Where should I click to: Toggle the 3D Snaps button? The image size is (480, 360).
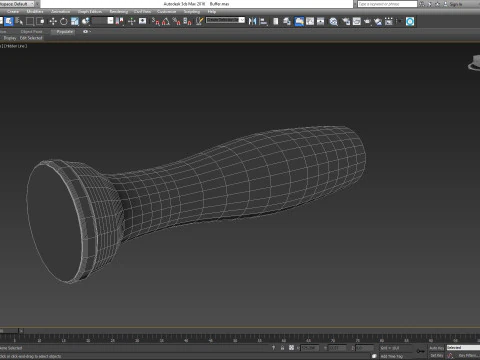coord(156,21)
